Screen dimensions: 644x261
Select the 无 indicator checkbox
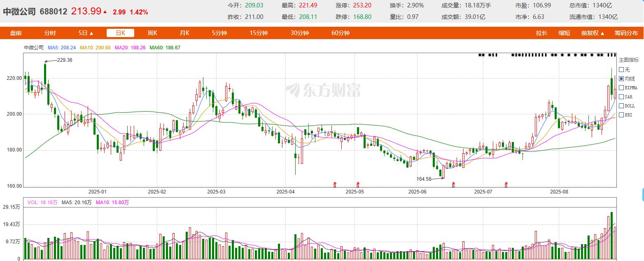(x=622, y=70)
